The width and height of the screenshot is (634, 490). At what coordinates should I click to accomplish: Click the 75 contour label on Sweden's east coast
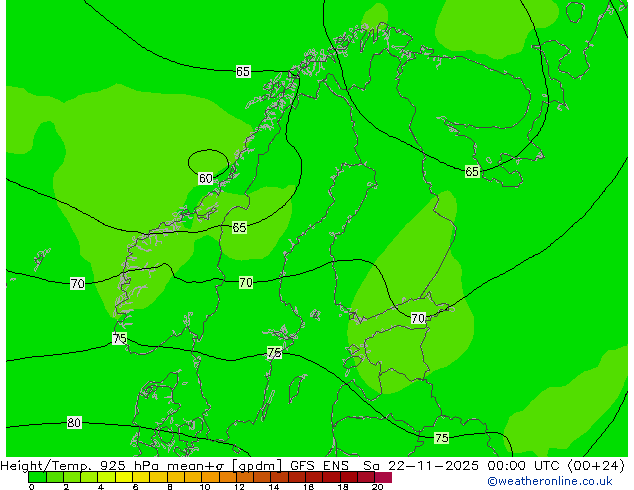click(x=274, y=353)
